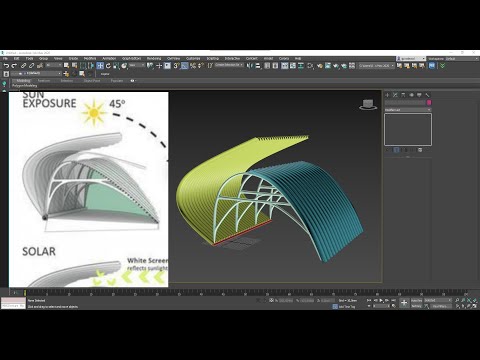This screenshot has height=360, width=480.
Task: Click the Redo arrow icon
Action: (14, 66)
